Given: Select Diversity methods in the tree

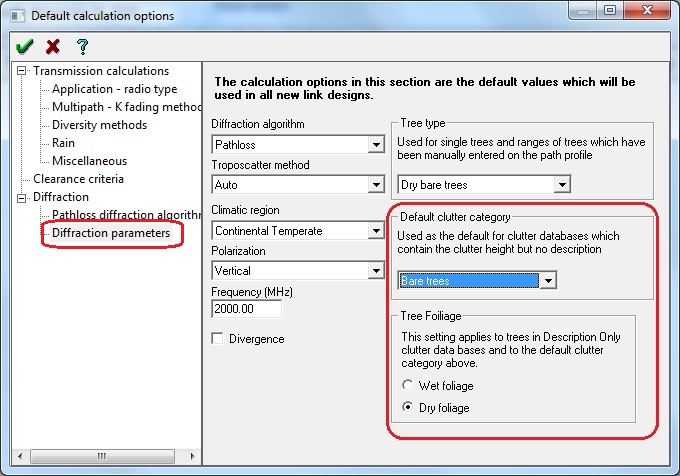Looking at the screenshot, I should coord(99,125).
